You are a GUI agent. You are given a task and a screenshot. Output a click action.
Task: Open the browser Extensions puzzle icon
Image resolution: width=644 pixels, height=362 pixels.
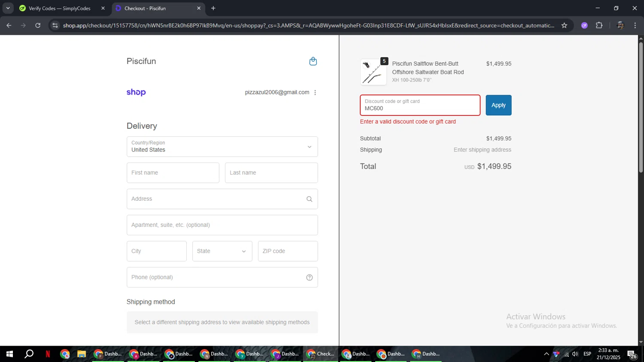click(599, 25)
